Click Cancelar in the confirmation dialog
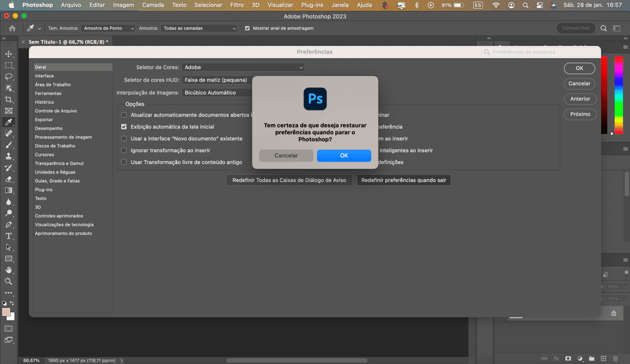630x364 pixels. pyautogui.click(x=286, y=155)
